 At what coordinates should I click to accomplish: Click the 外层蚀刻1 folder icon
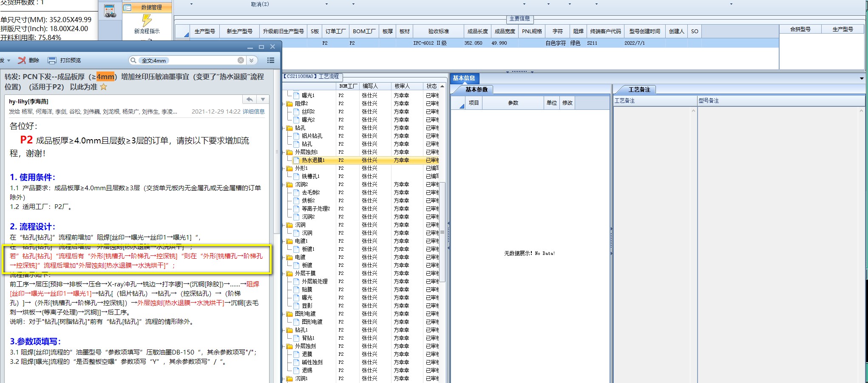290,152
